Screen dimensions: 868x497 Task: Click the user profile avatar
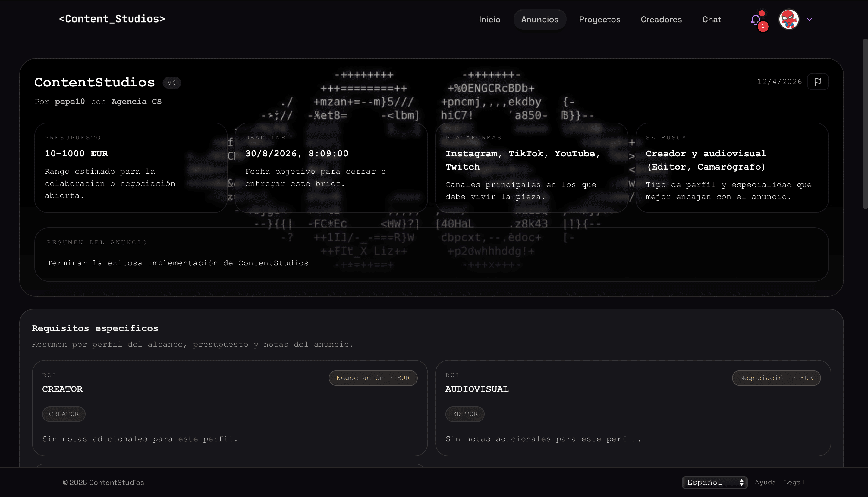pyautogui.click(x=789, y=20)
